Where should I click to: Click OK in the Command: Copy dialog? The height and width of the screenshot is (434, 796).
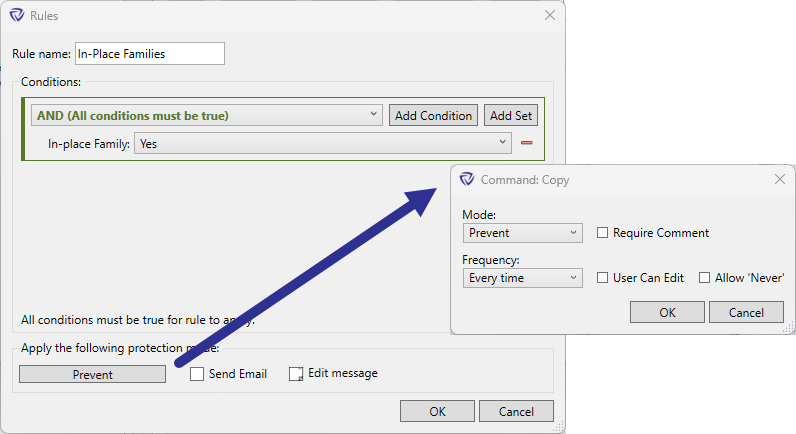pyautogui.click(x=667, y=312)
